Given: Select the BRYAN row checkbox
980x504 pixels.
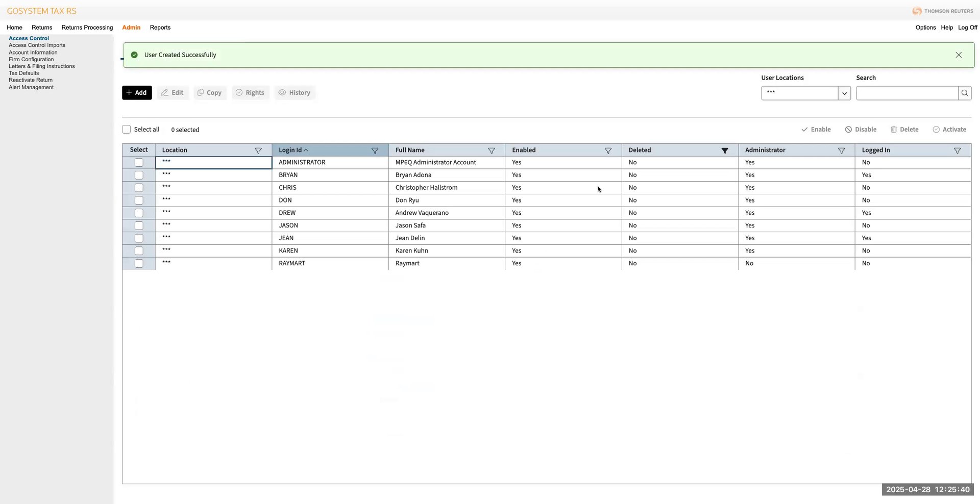Looking at the screenshot, I should 139,175.
